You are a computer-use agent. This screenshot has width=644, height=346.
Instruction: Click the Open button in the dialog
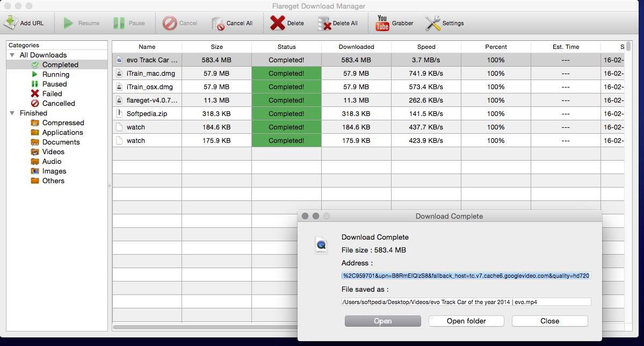click(x=383, y=321)
